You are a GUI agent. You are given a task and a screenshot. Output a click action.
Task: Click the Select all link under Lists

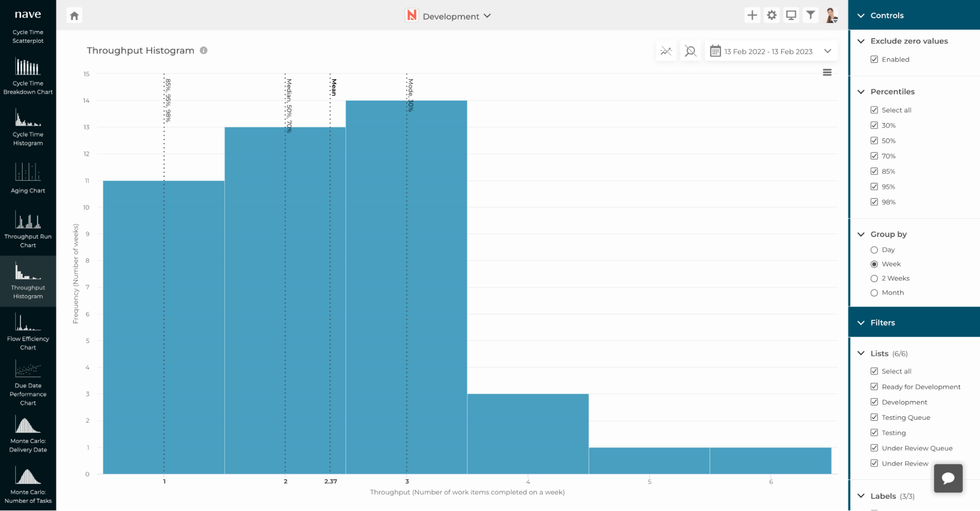coord(875,371)
